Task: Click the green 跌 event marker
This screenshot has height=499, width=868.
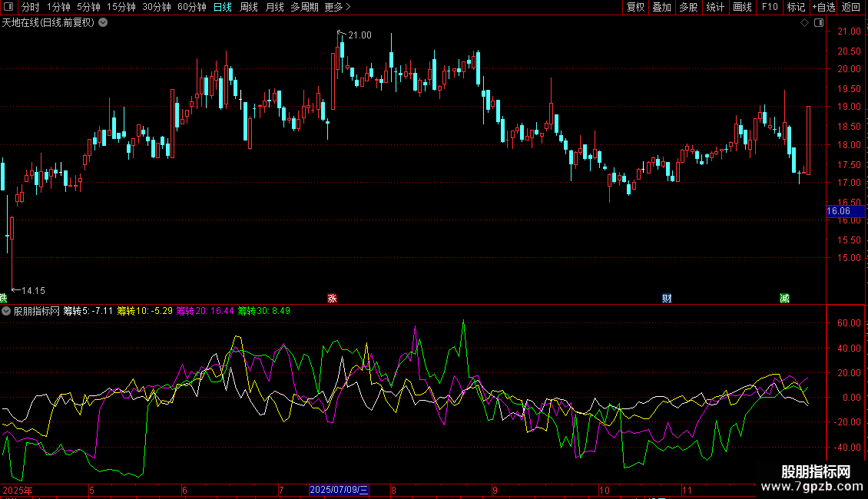Action: click(3, 298)
